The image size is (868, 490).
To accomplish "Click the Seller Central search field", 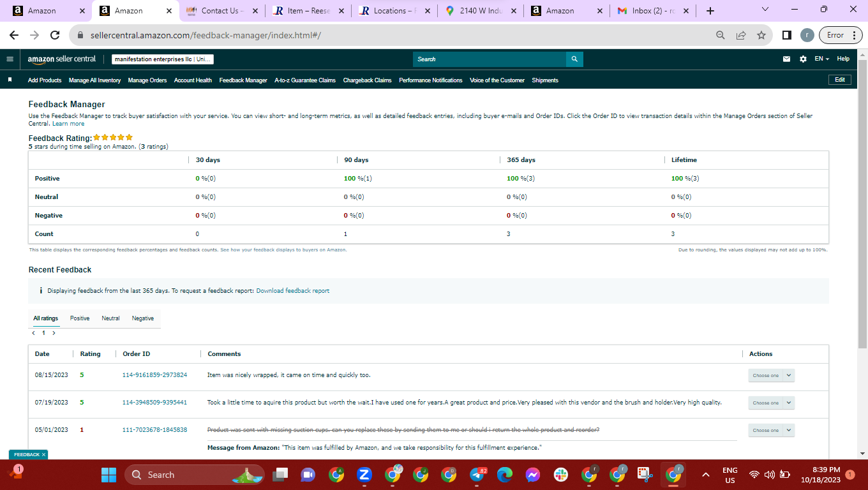I will (490, 59).
